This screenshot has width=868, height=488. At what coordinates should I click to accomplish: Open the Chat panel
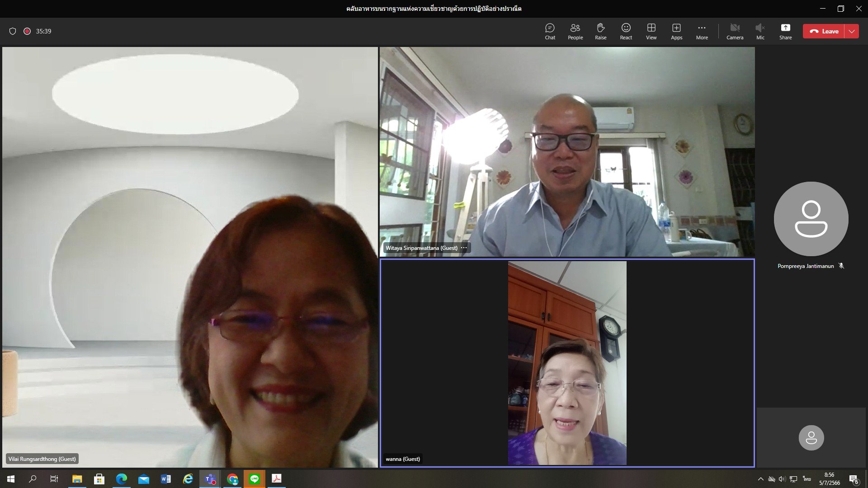coord(550,31)
